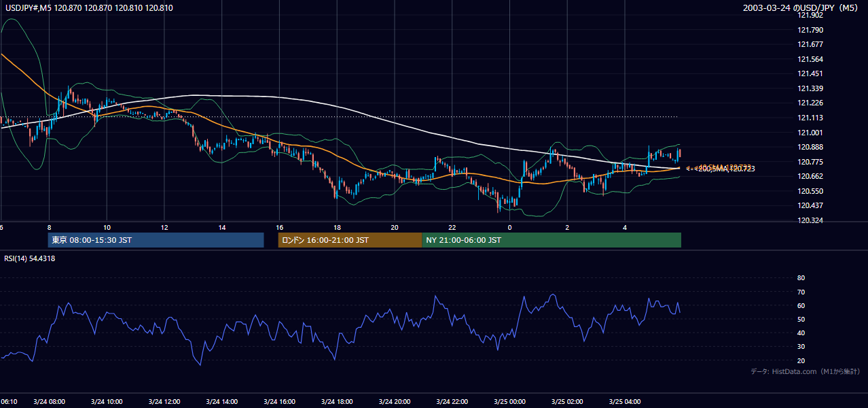
Task: Click the 3/25 00:00 time axis label
Action: (509, 402)
